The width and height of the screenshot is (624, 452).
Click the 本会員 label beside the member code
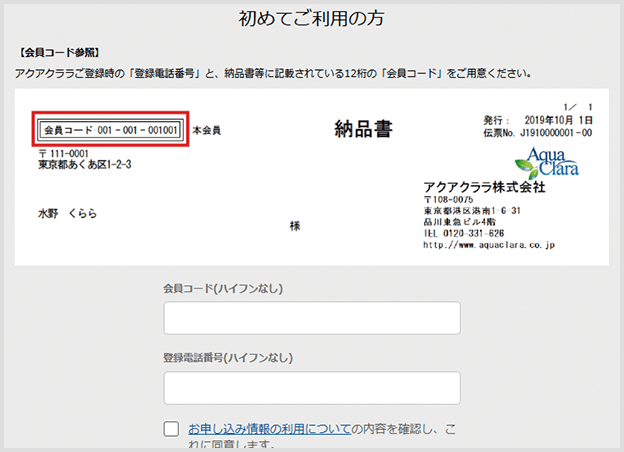click(206, 130)
